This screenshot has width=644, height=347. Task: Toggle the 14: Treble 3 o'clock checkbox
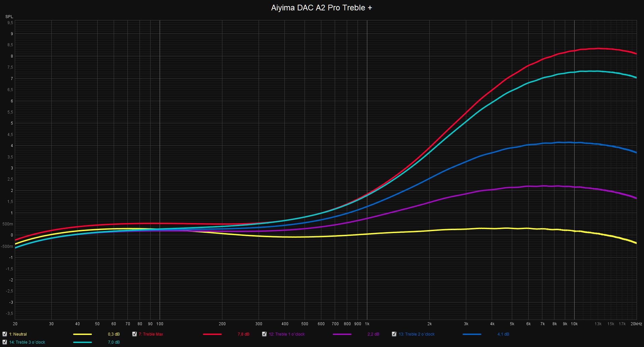pos(5,342)
